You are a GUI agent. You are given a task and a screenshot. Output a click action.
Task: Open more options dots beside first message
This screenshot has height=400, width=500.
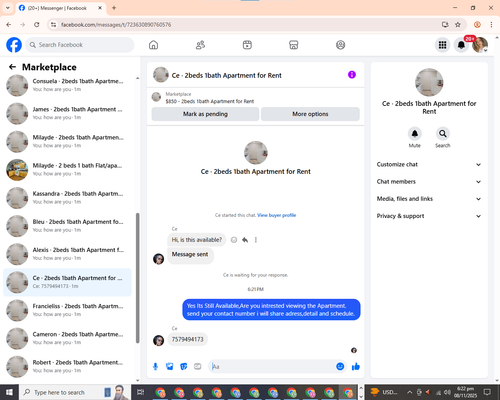(x=256, y=240)
